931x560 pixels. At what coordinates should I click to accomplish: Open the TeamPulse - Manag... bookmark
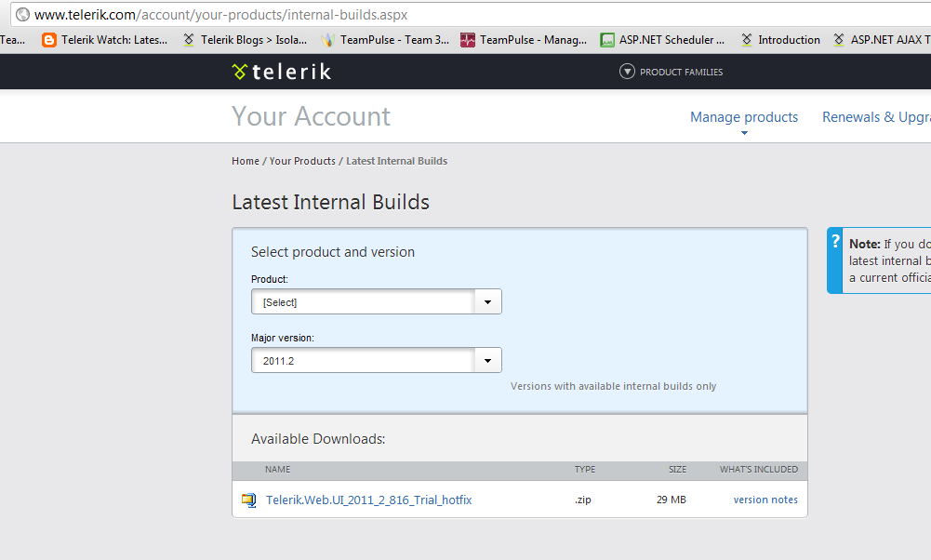pos(524,40)
